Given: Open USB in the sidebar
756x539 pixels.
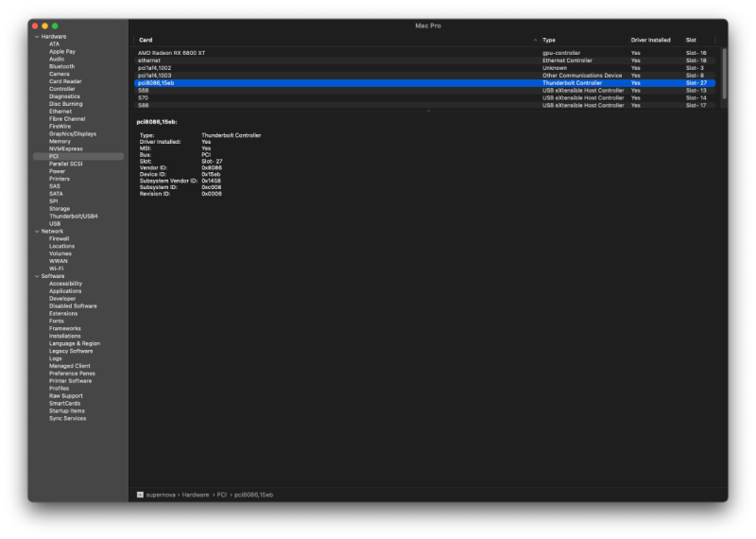Looking at the screenshot, I should [55, 223].
